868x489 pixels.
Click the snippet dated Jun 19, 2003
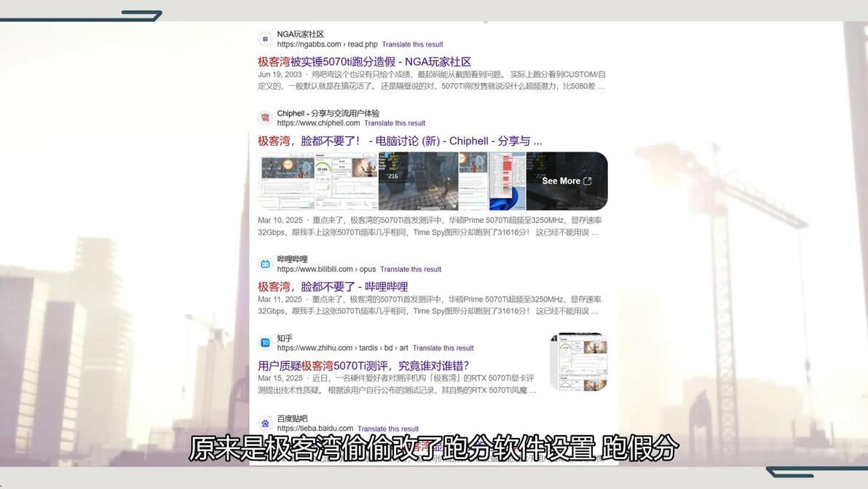point(432,80)
